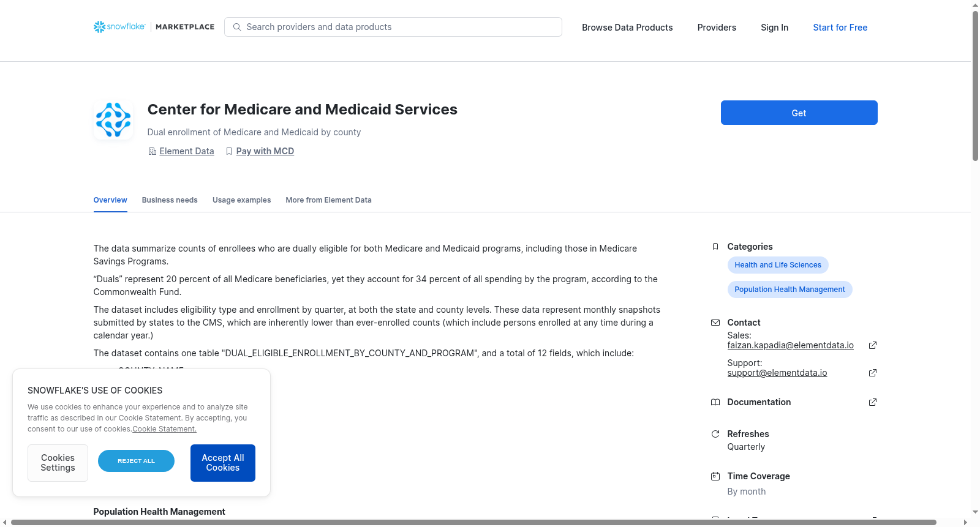Click the "Categories" heading

[x=750, y=247]
